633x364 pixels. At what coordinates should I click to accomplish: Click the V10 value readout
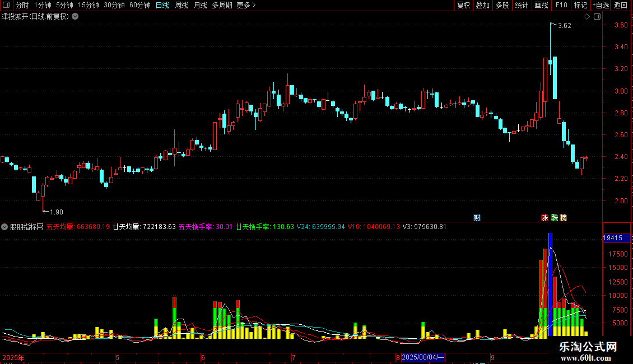pyautogui.click(x=374, y=227)
